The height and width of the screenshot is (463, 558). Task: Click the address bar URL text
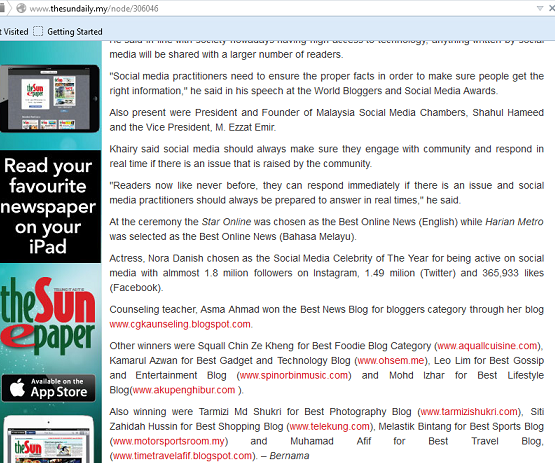point(94,9)
